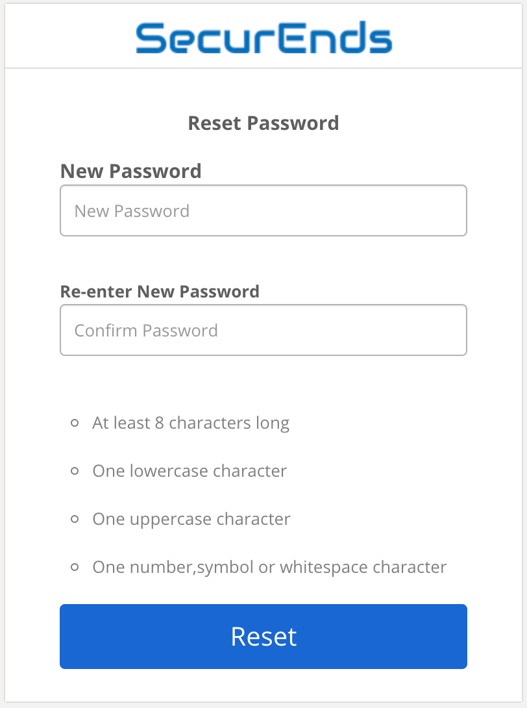Viewport: 527px width, 708px height.
Task: Click the 'Confirm Password' placeholder text
Action: (x=146, y=331)
